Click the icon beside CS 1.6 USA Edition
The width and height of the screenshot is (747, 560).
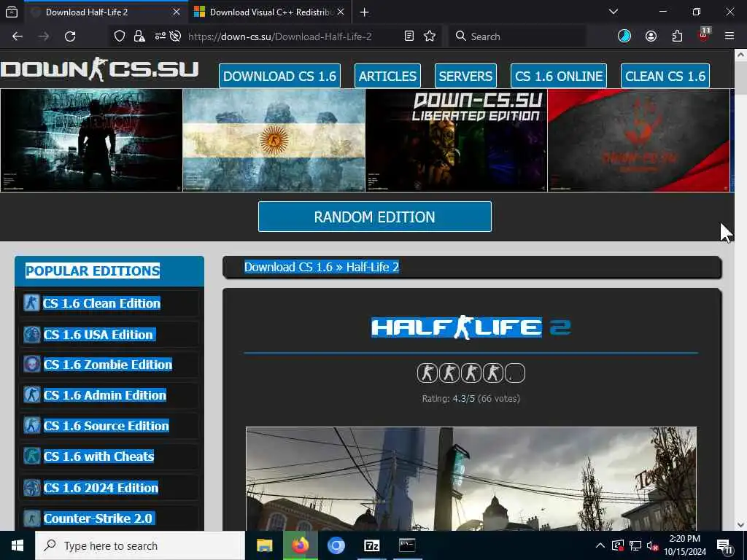[31, 334]
